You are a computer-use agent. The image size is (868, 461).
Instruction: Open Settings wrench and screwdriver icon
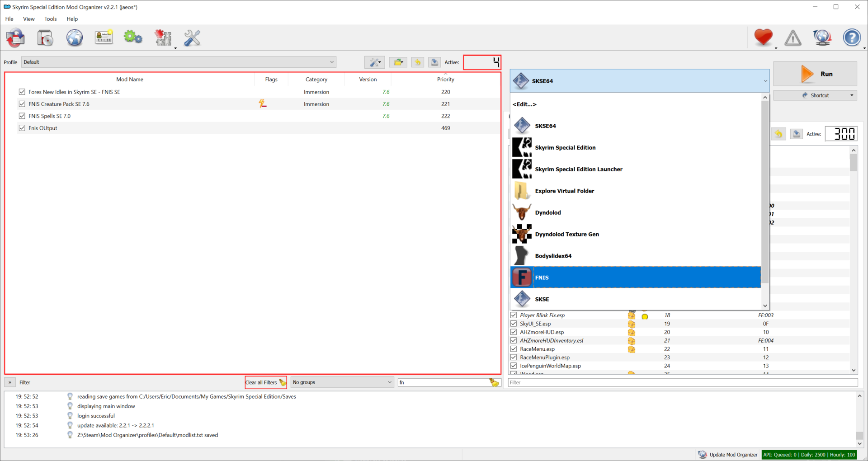click(x=192, y=38)
